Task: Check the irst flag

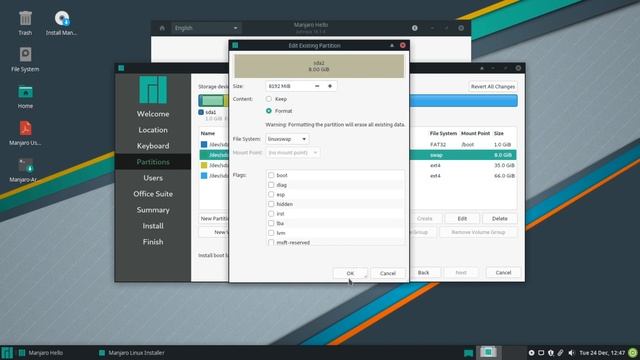Action: 271,213
